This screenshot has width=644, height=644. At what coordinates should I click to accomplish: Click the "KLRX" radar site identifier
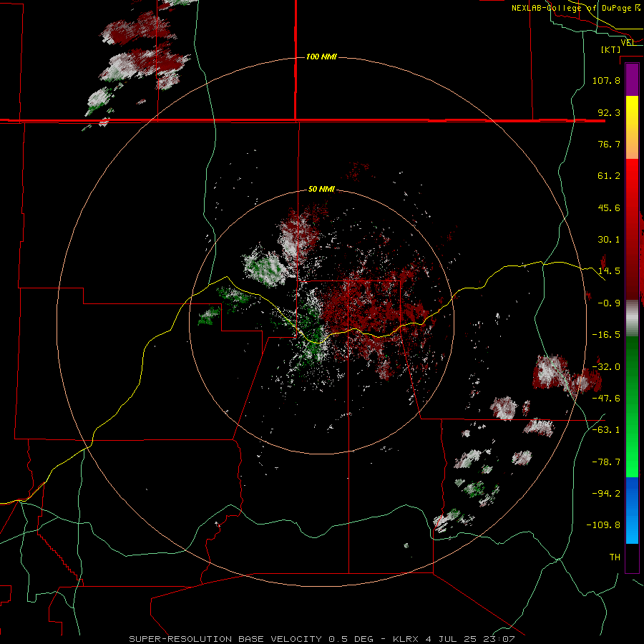pos(407,639)
